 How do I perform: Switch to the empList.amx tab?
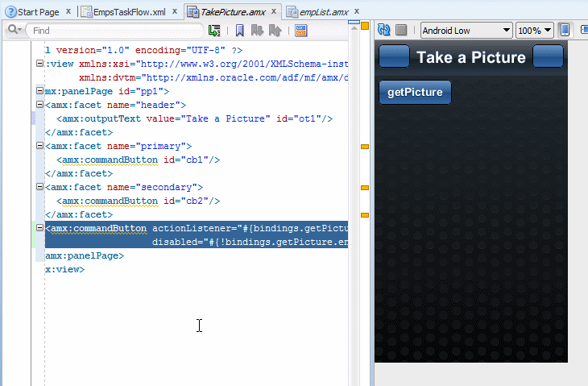324,12
